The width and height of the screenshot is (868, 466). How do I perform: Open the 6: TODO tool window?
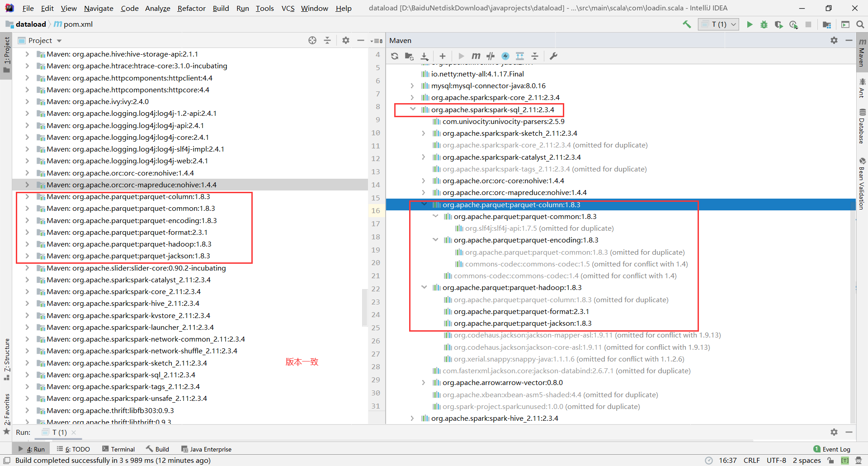tap(73, 449)
